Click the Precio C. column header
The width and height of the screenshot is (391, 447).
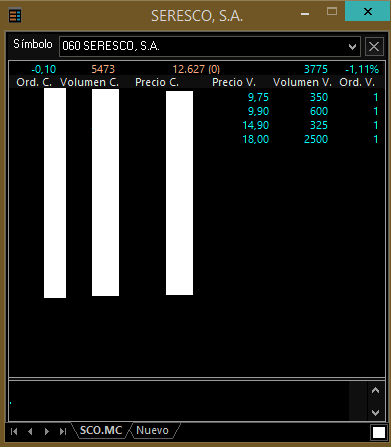pos(157,82)
